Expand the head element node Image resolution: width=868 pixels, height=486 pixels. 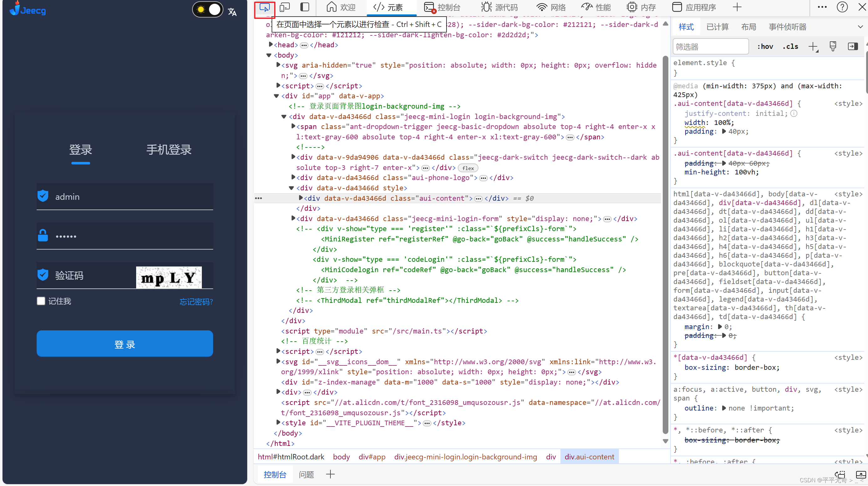[271, 44]
